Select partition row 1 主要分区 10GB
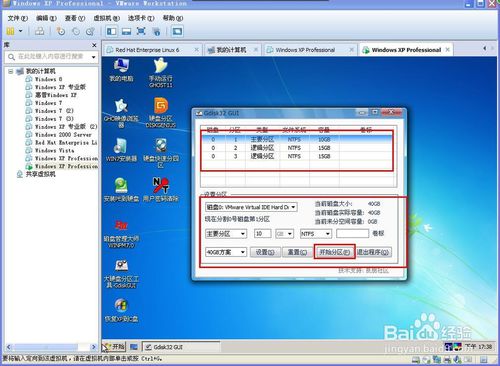The height and width of the screenshot is (366, 500). (297, 139)
